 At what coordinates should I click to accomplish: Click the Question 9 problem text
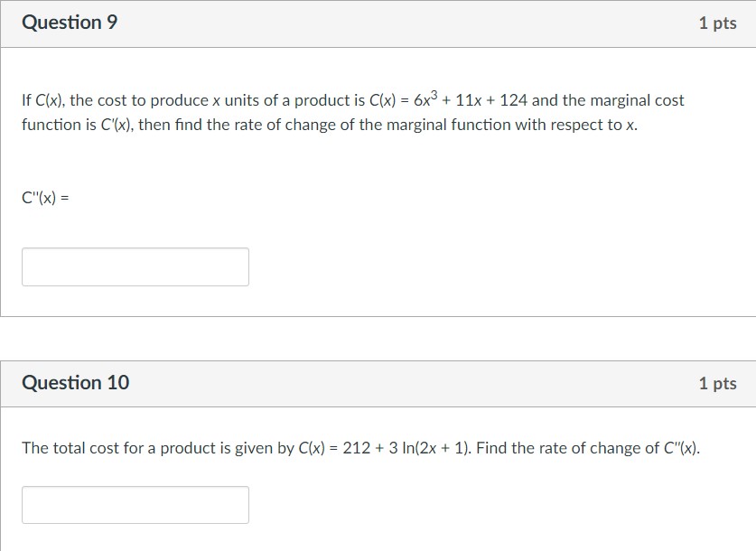click(352, 112)
